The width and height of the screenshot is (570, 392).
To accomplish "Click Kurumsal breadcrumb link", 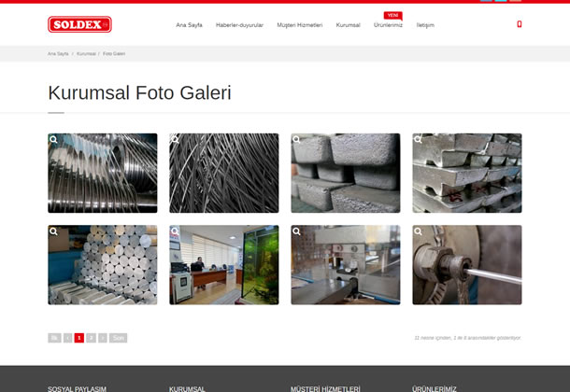I will 86,54.
